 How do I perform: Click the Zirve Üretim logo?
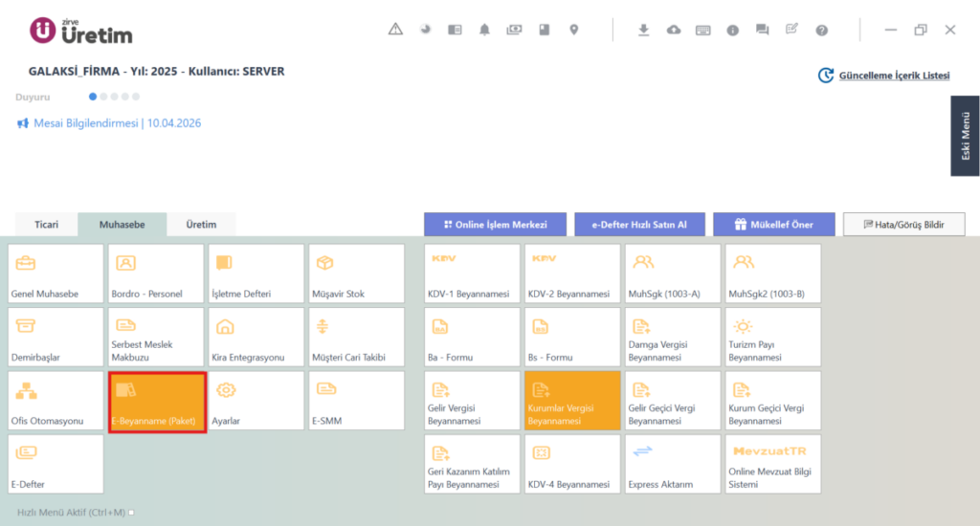(81, 32)
